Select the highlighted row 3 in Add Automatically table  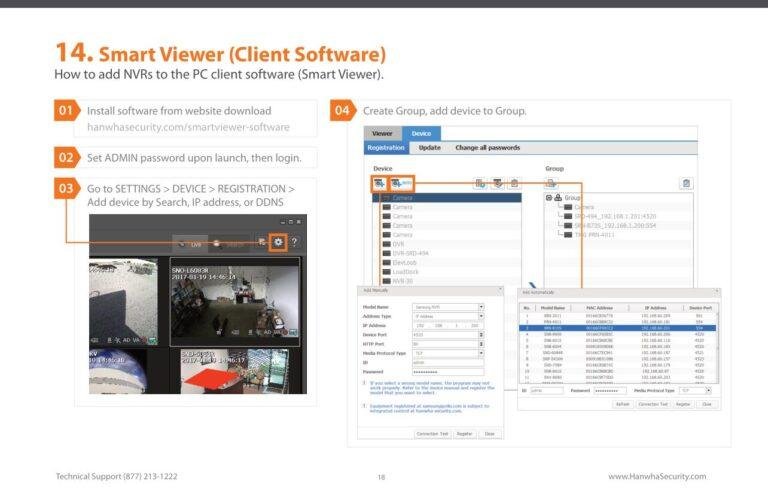[x=618, y=328]
